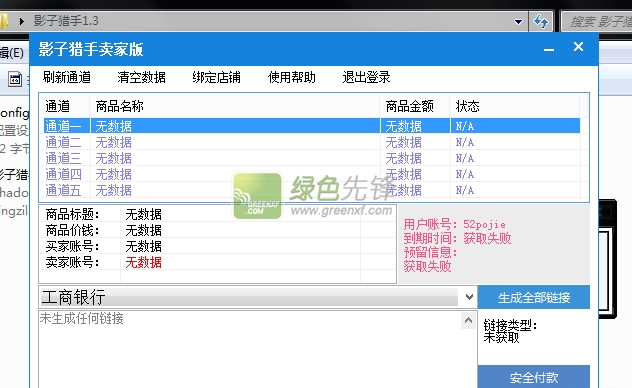Click the 通道 column header
632x388 pixels.
[x=64, y=106]
